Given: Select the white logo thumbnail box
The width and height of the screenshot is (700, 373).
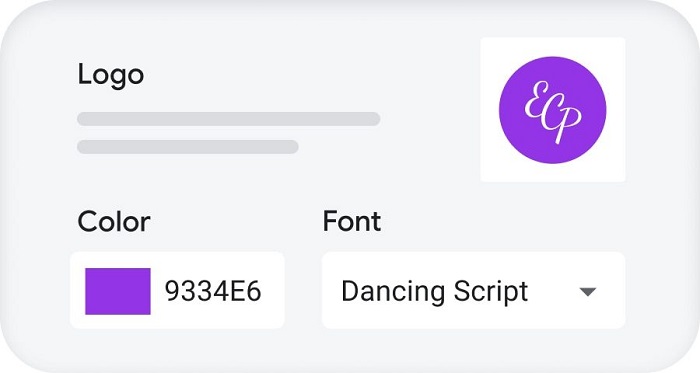Looking at the screenshot, I should coord(553,110).
